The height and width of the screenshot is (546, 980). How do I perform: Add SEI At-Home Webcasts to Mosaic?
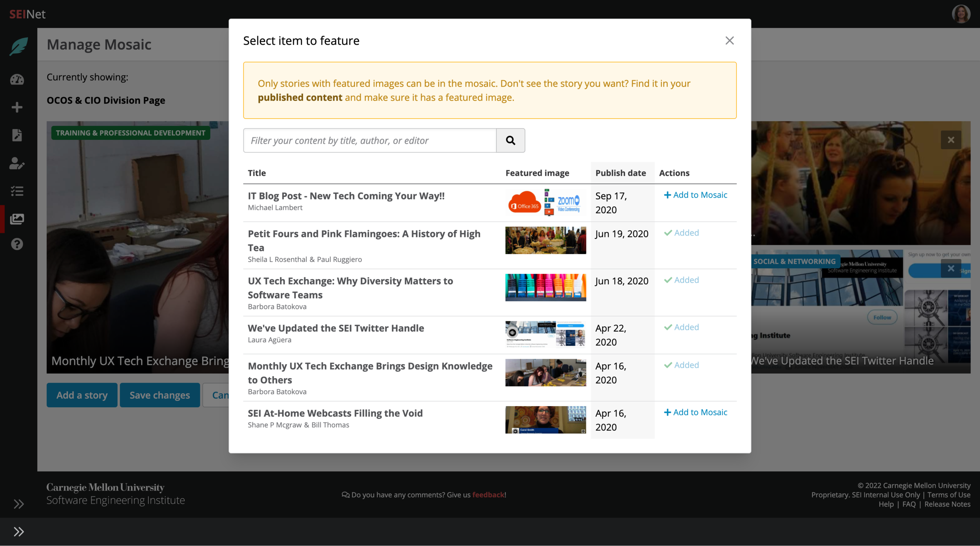pos(695,412)
